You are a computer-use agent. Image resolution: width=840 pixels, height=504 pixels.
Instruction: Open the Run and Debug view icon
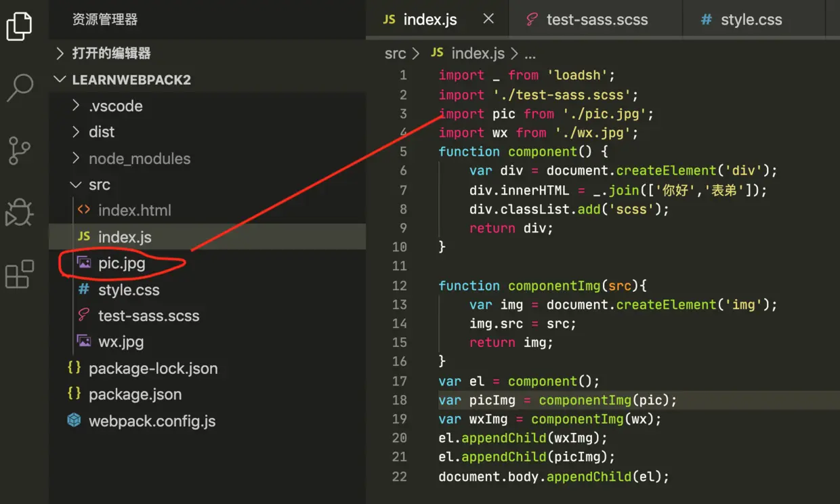19,212
